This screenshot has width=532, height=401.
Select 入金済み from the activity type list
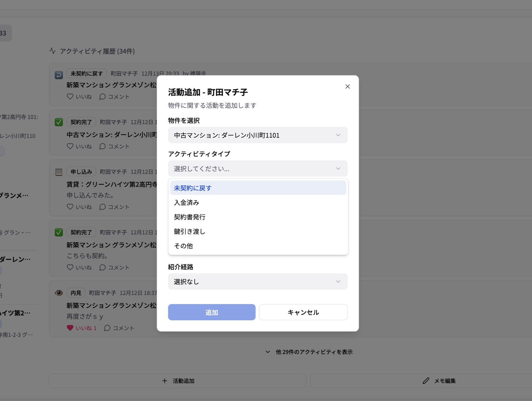tap(186, 202)
